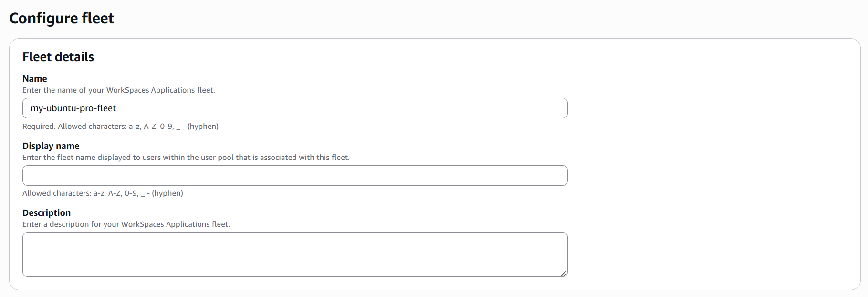Click the Fleet details section heading
Screen dimensions: 868x297
pyautogui.click(x=58, y=57)
